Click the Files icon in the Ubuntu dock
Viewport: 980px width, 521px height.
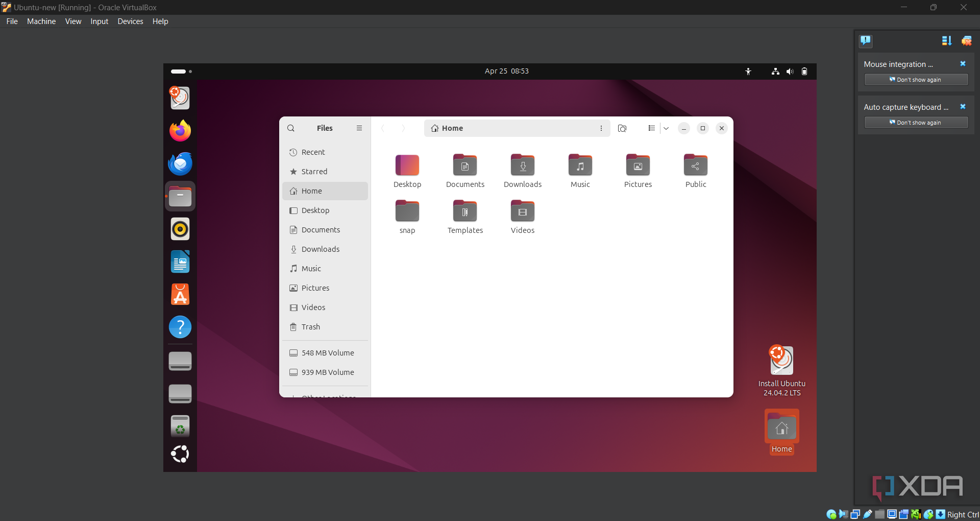click(x=180, y=196)
